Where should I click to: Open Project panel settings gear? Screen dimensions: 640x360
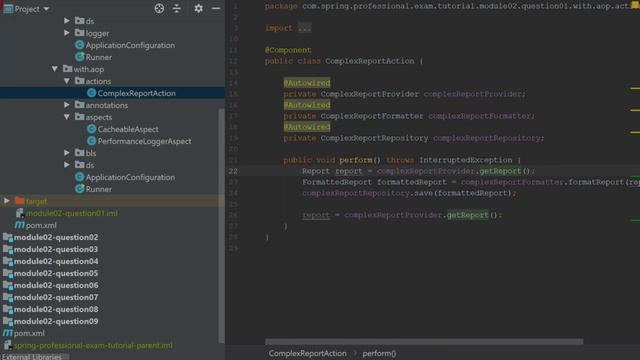pyautogui.click(x=198, y=9)
